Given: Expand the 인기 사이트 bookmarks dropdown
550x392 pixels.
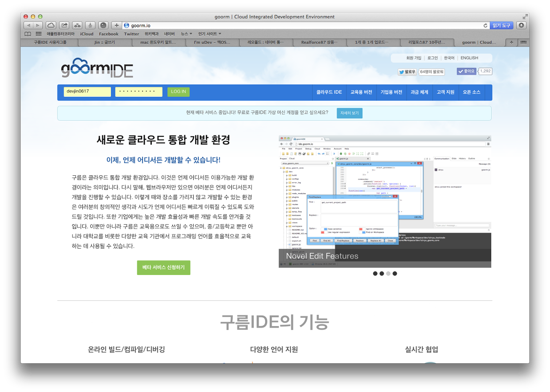Looking at the screenshot, I should point(209,34).
